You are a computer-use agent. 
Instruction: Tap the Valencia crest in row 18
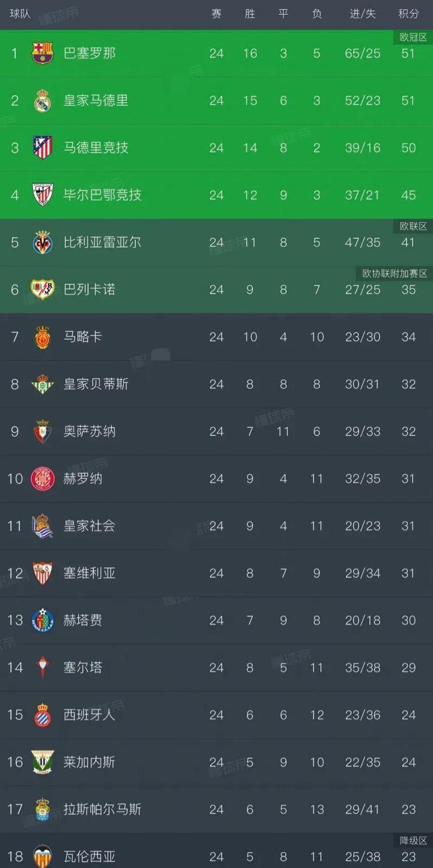pos(42,856)
